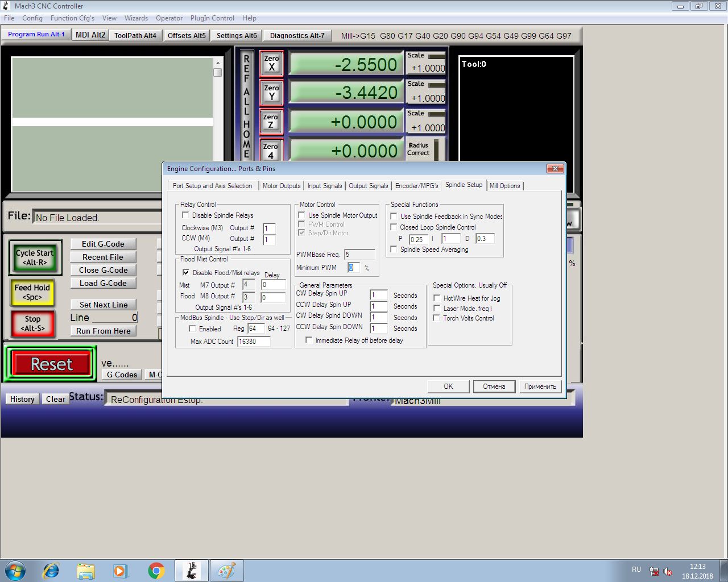This screenshot has height=582, width=728.
Task: Click Feed Hold button
Action: [x=32, y=292]
